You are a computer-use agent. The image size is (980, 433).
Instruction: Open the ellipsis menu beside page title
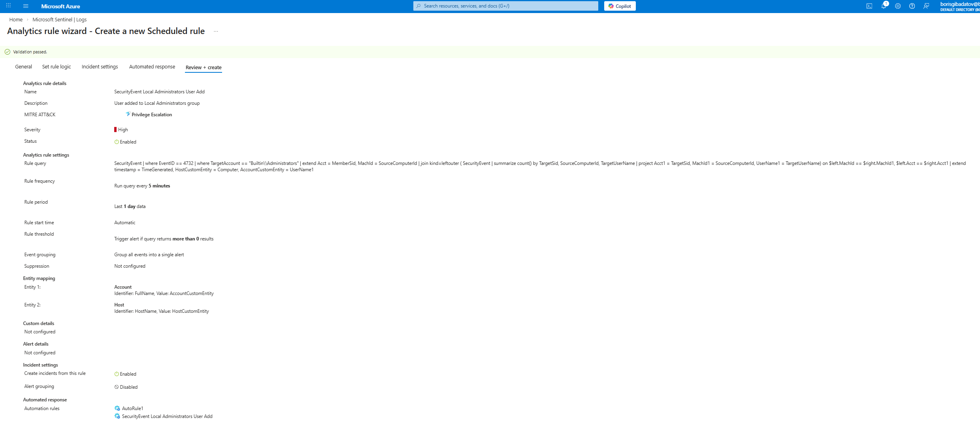tap(216, 31)
